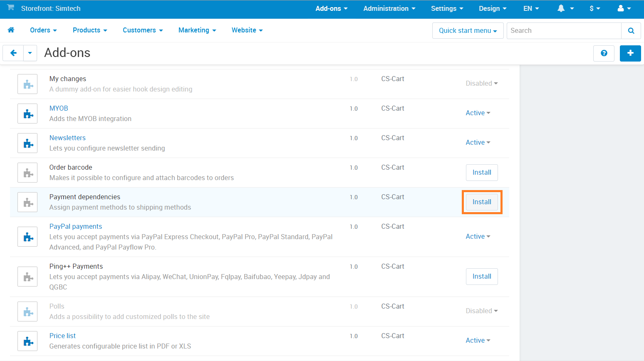The height and width of the screenshot is (361, 644).
Task: Open the dollar currency selector
Action: pos(595,8)
